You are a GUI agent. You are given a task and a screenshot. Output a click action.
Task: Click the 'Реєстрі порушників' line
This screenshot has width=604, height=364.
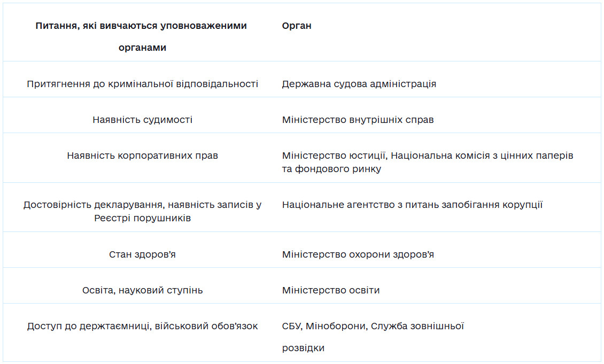(143, 219)
